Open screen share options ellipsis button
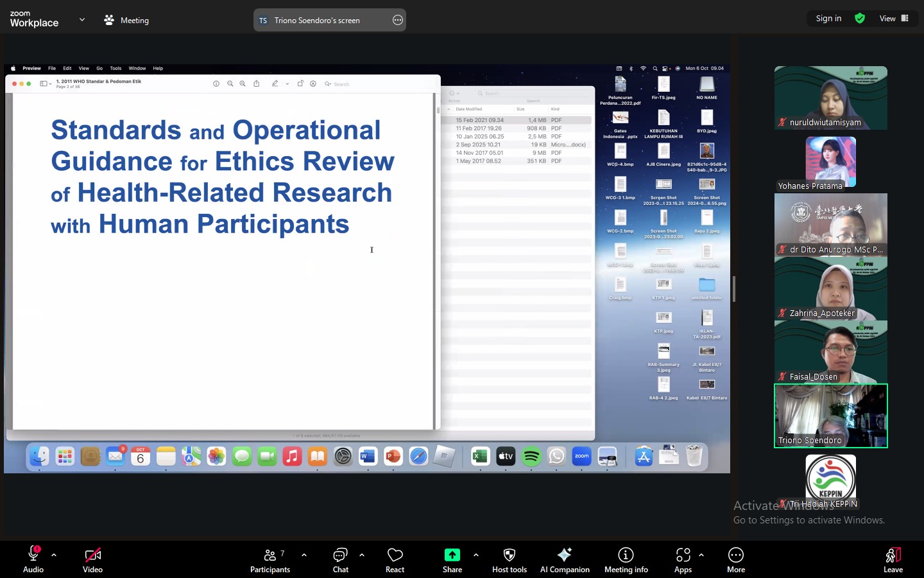 click(398, 20)
